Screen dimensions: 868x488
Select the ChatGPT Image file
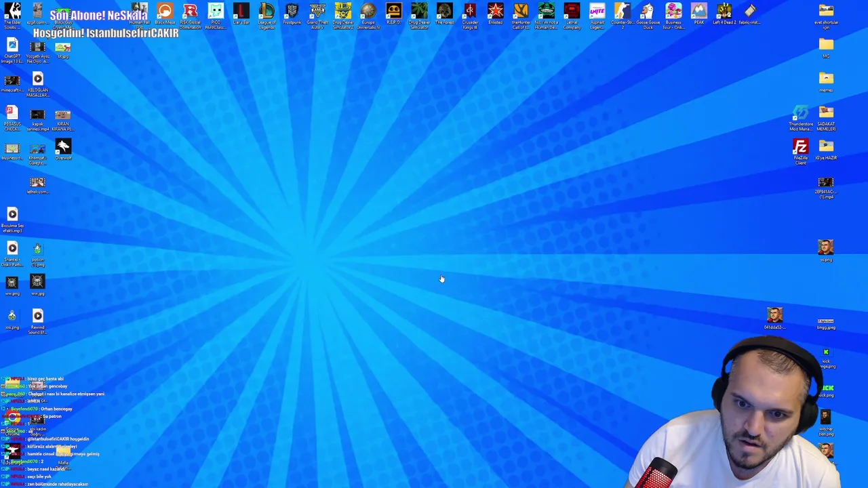coord(12,50)
